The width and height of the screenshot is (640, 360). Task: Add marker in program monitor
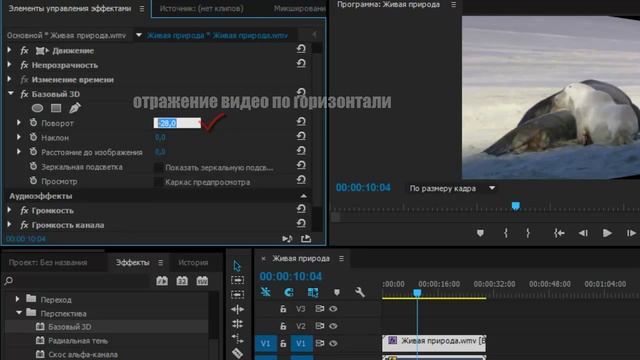pyautogui.click(x=480, y=233)
